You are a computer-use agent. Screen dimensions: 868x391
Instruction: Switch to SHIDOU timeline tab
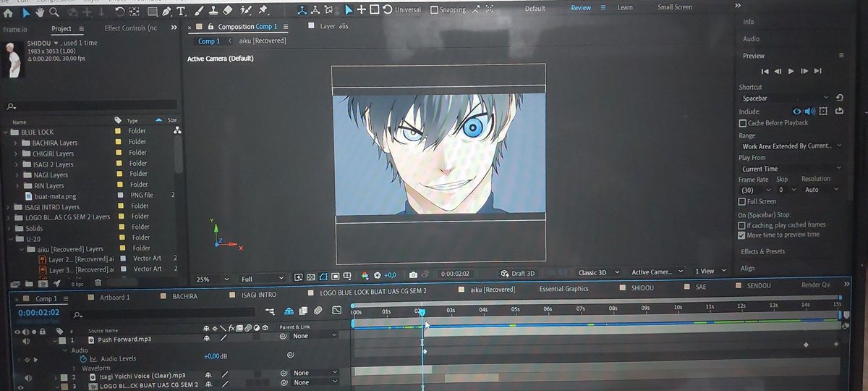[642, 287]
